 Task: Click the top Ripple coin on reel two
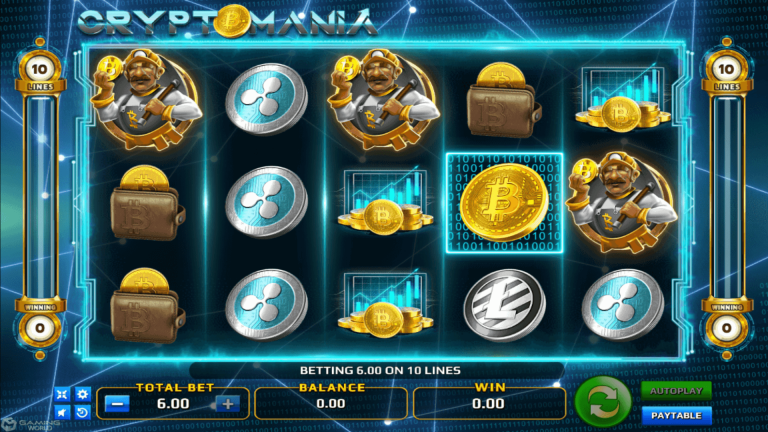[266, 99]
